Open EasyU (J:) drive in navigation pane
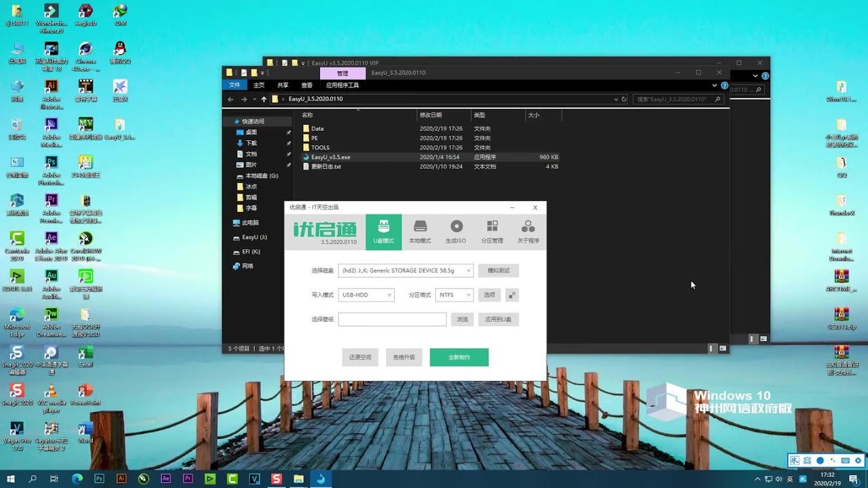 point(254,237)
